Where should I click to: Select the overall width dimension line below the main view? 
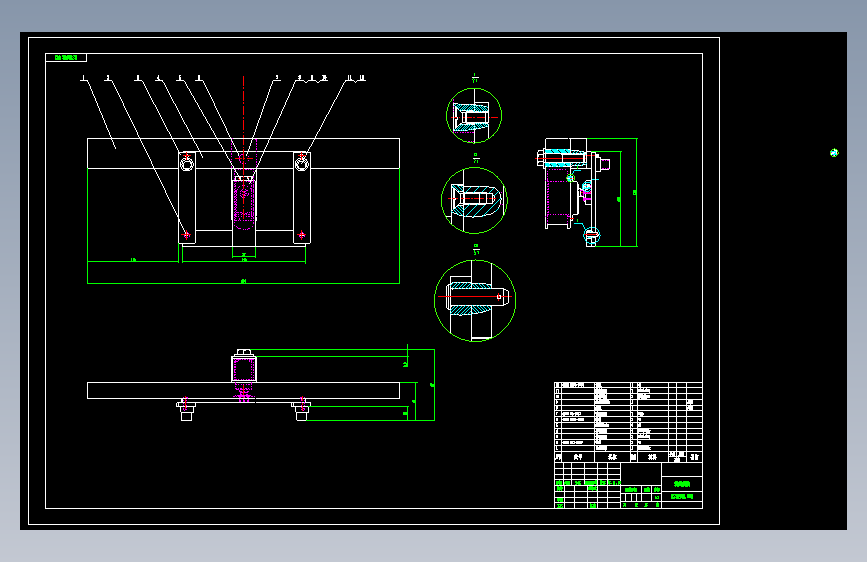coord(243,283)
